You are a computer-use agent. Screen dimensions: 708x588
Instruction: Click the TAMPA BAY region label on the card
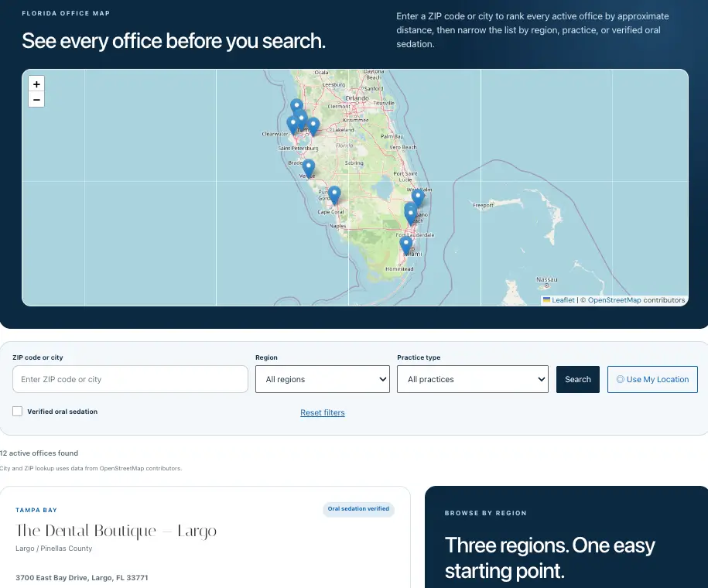click(36, 510)
